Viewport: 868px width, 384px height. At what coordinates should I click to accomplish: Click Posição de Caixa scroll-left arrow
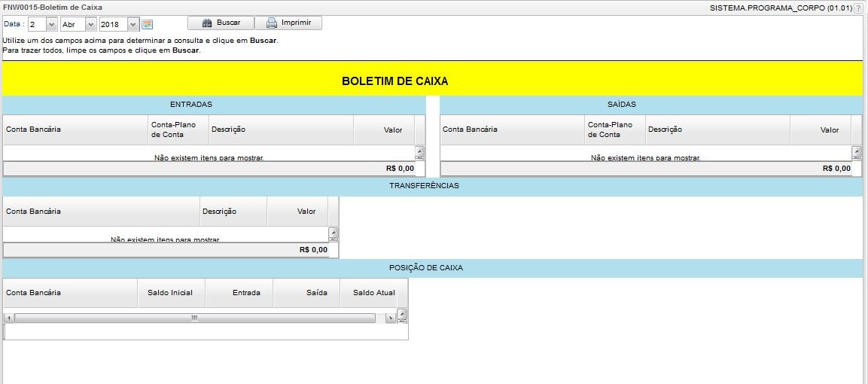tap(8, 318)
